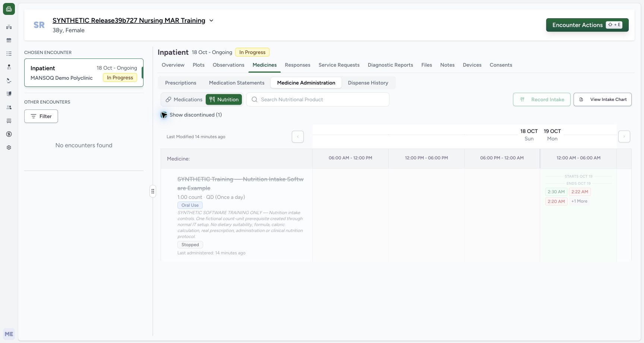Open the settings gear icon in sidebar

pos(9,147)
